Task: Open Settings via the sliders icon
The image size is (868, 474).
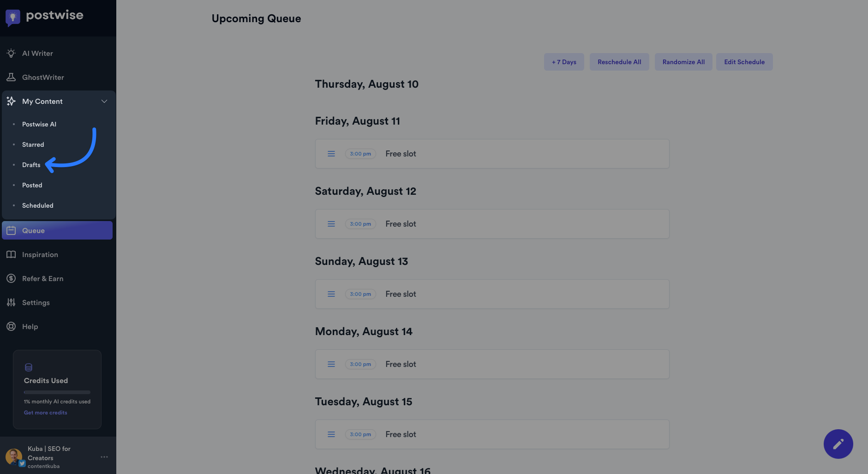Action: pos(11,302)
